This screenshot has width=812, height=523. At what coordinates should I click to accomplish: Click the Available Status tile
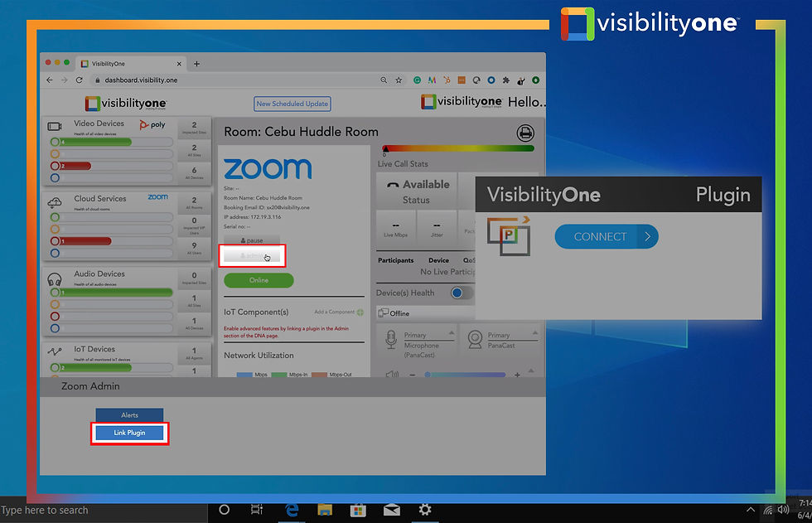(x=417, y=191)
